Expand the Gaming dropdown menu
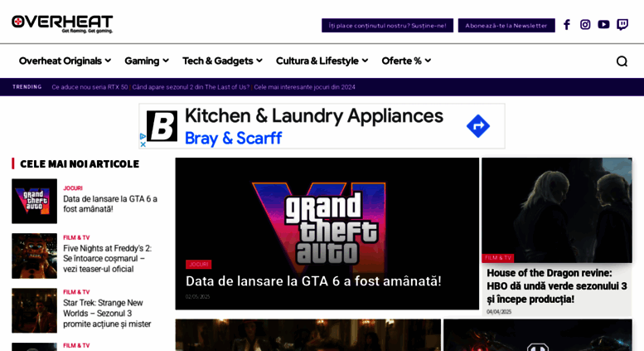 (x=147, y=61)
